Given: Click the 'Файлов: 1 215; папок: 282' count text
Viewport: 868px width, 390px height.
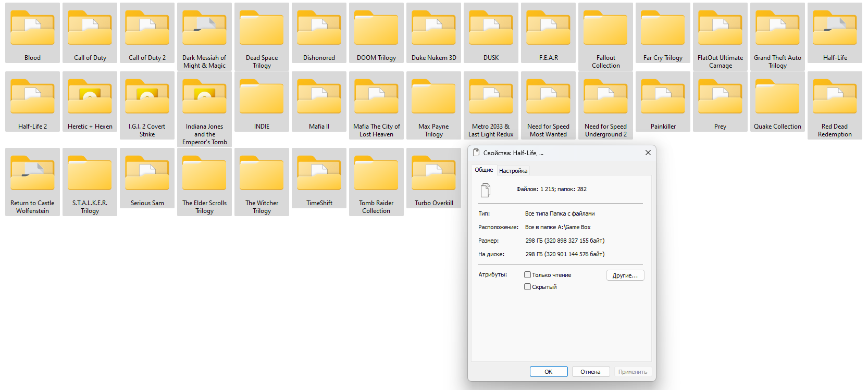Looking at the screenshot, I should click(552, 190).
